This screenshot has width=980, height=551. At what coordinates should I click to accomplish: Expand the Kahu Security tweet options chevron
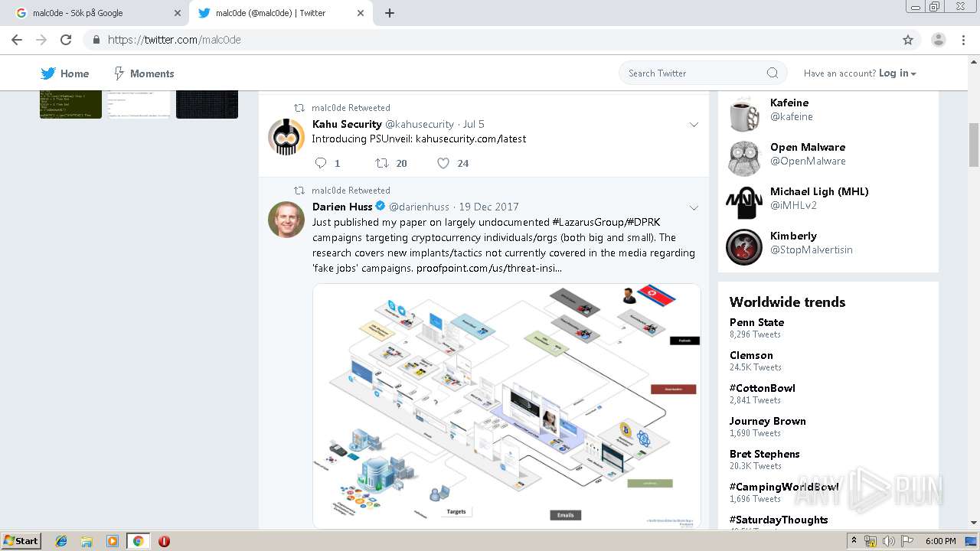click(694, 125)
